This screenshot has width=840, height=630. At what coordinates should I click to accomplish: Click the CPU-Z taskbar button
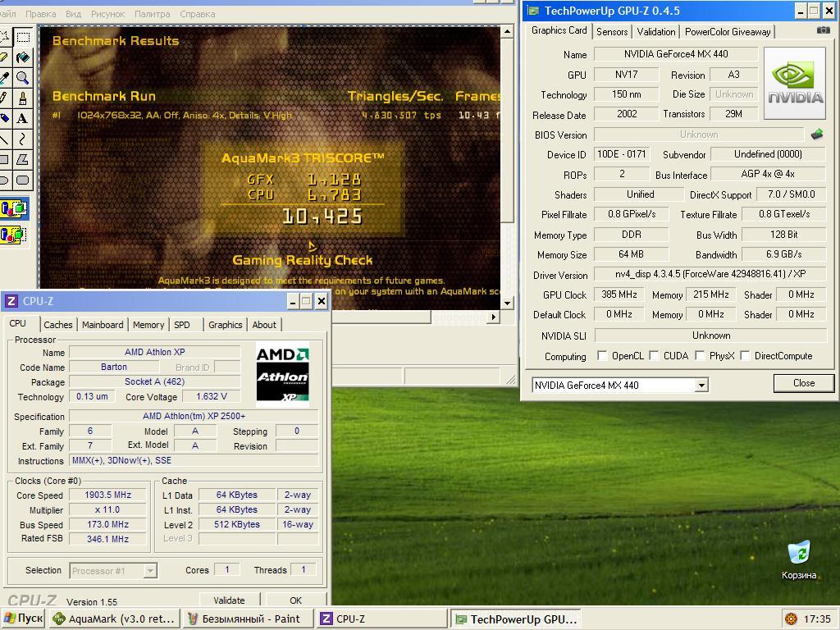coord(381,619)
